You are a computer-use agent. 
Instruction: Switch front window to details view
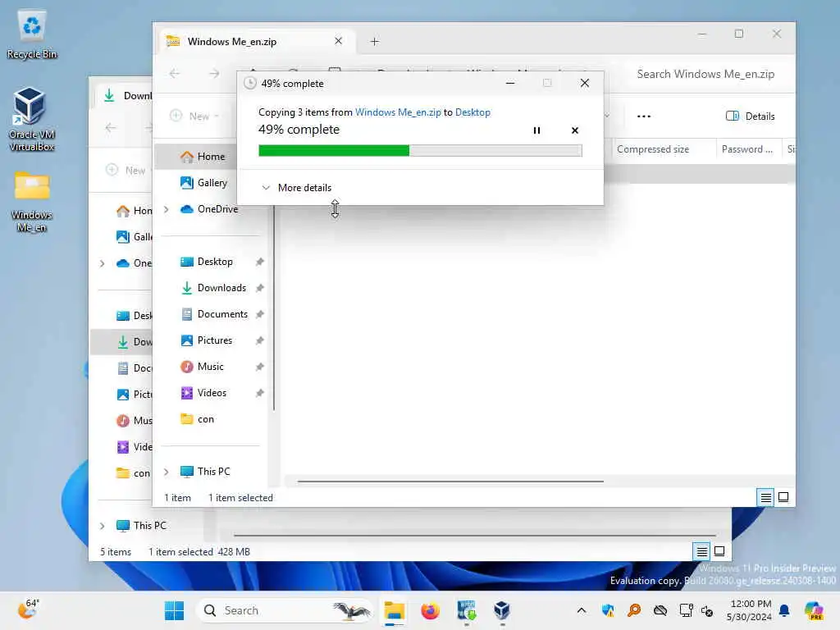pos(766,498)
